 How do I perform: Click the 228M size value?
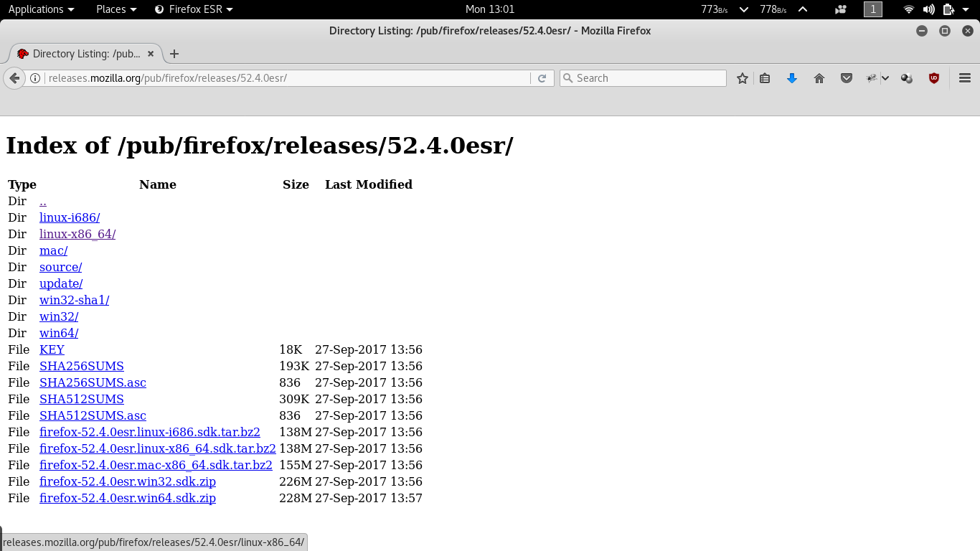(x=296, y=498)
